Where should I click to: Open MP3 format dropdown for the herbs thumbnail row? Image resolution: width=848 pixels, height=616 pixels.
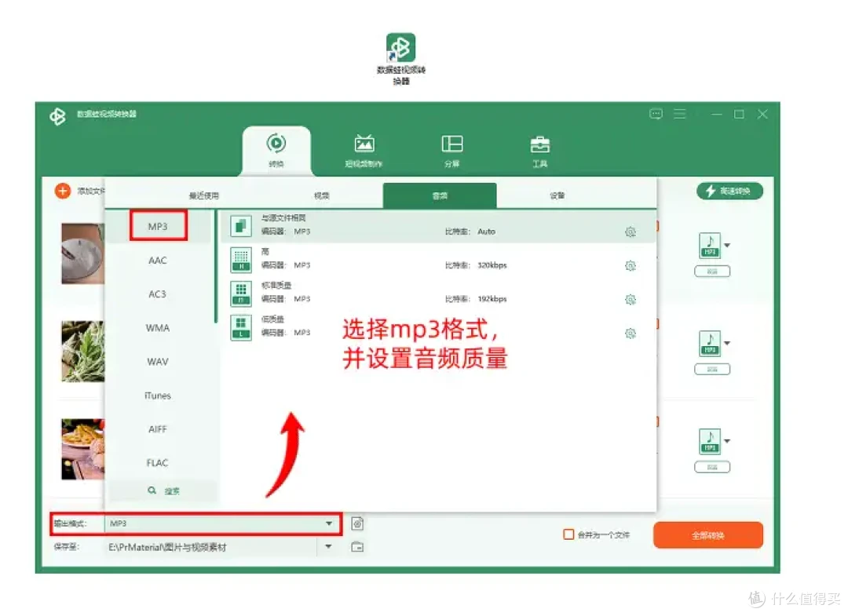pos(727,343)
